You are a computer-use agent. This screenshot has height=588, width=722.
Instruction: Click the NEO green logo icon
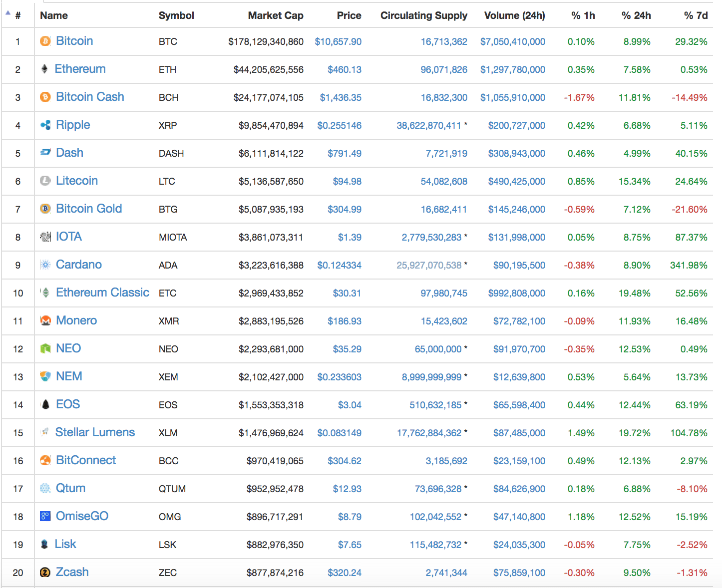(45, 348)
